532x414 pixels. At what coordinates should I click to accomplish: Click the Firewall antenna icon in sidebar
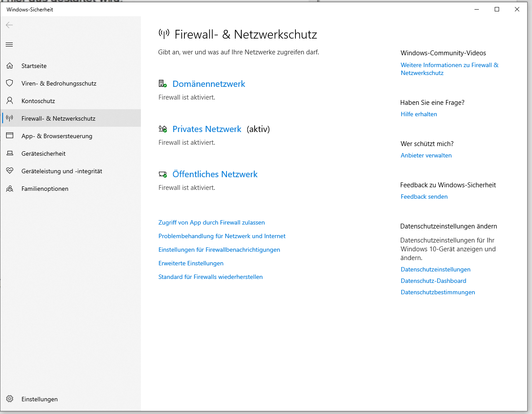[10, 118]
